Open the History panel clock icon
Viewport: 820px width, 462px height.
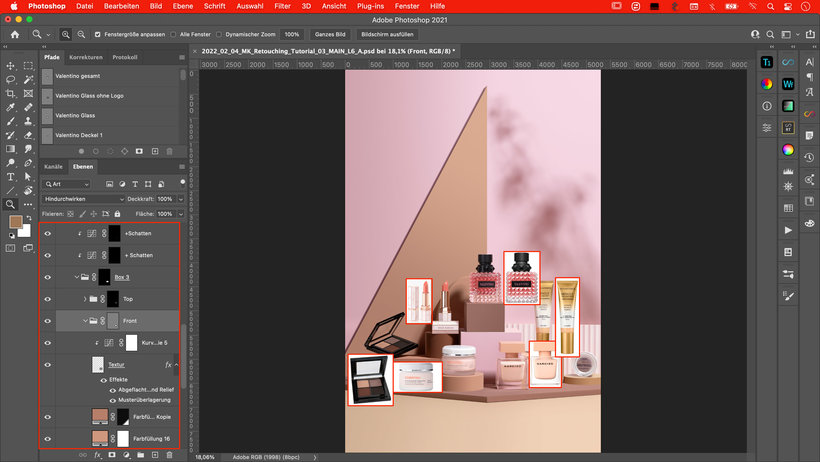[809, 157]
